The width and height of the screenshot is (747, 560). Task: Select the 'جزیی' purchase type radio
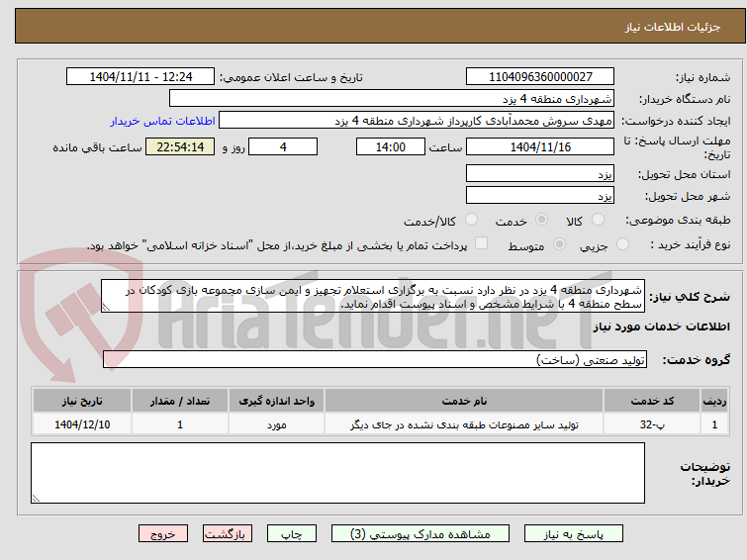(622, 244)
